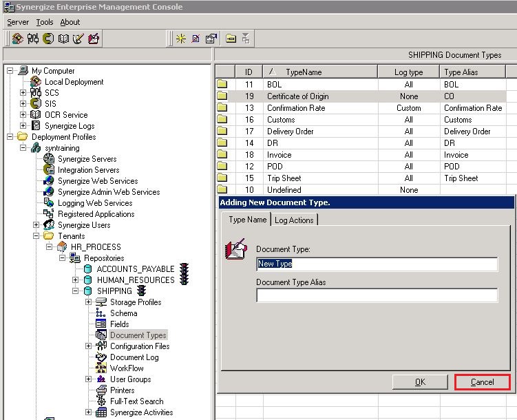Click the Document Log icon
The image size is (517, 420).
click(101, 357)
